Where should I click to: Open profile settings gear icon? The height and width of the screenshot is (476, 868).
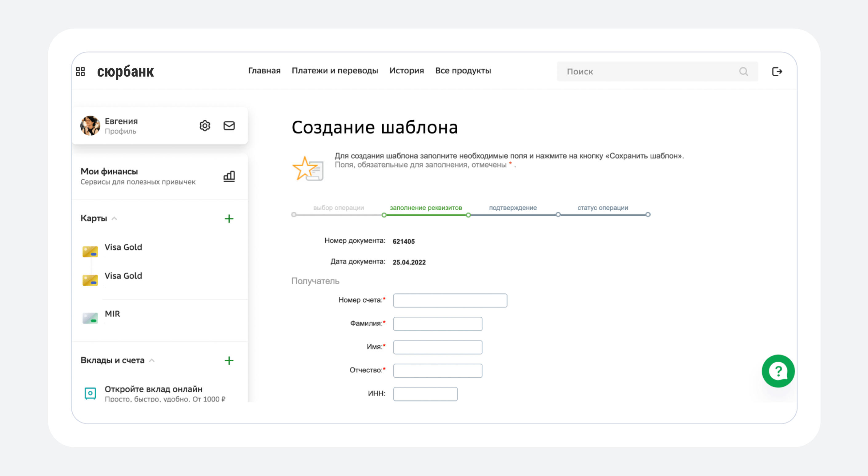coord(204,125)
